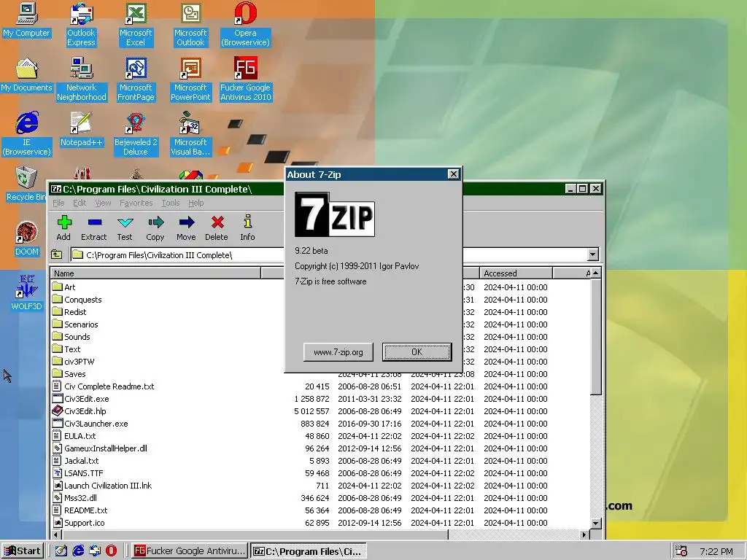This screenshot has height=560, width=747.
Task: Select the IE (Browservice) desktop icon
Action: click(x=26, y=134)
